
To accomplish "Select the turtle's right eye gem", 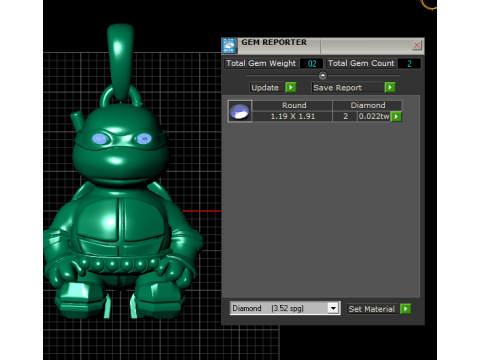I will (x=144, y=138).
